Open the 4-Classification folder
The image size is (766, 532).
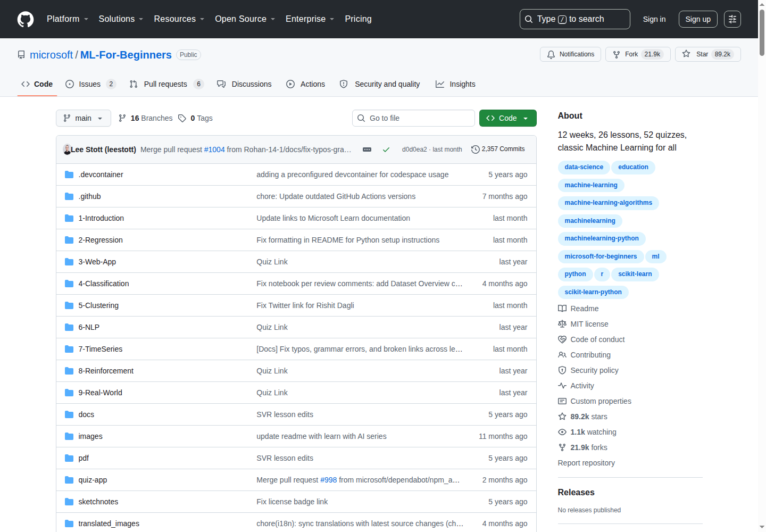click(104, 284)
